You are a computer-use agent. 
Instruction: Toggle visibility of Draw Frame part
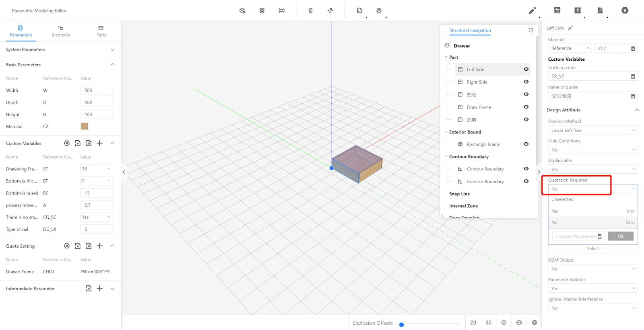point(526,107)
